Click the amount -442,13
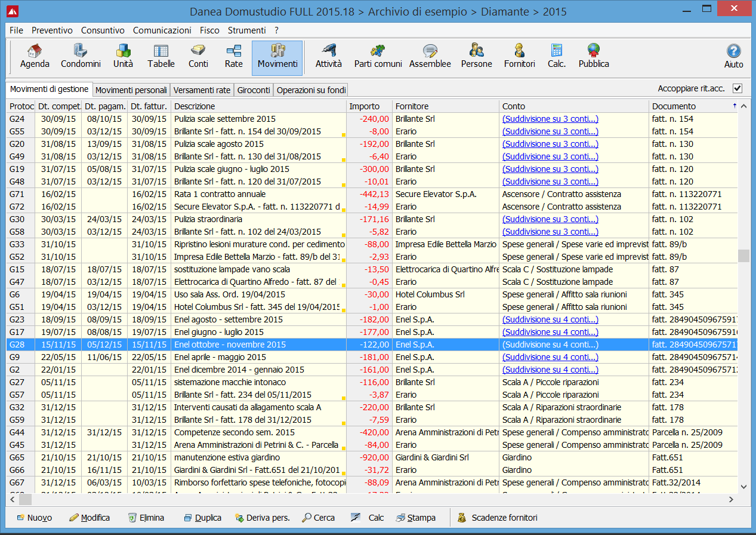This screenshot has width=756, height=535. point(374,194)
